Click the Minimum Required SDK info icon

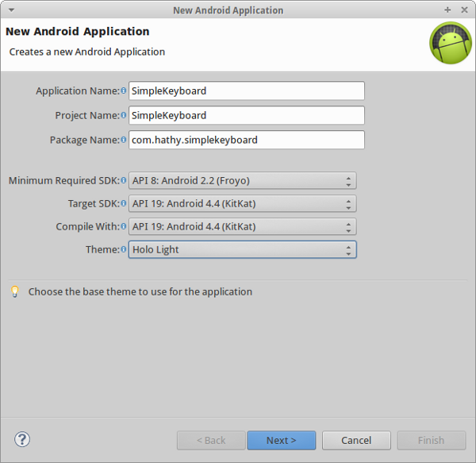click(x=123, y=180)
